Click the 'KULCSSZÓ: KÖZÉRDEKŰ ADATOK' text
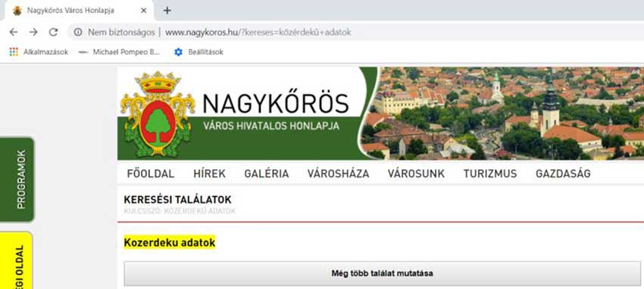This screenshot has height=289, width=644. point(180,211)
